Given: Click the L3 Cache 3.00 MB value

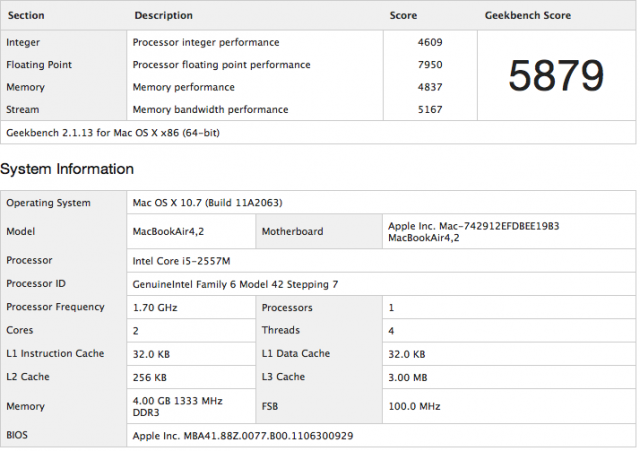Looking at the screenshot, I should click(407, 378).
